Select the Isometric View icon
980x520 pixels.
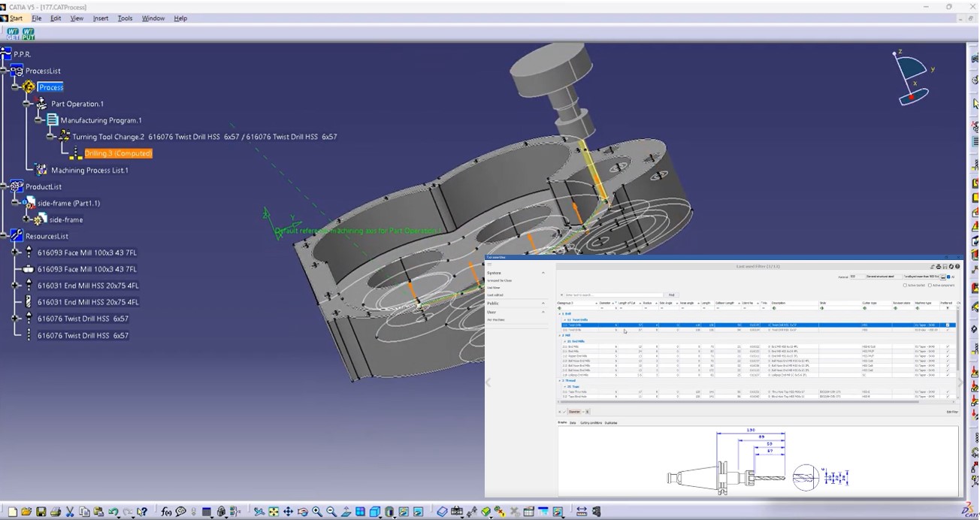click(x=375, y=512)
